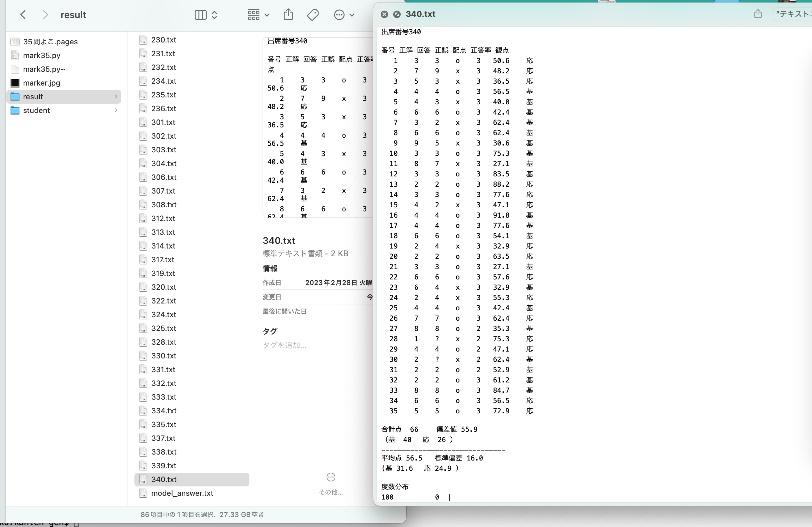
Task: Select mark35.py in the sidebar
Action: point(41,55)
